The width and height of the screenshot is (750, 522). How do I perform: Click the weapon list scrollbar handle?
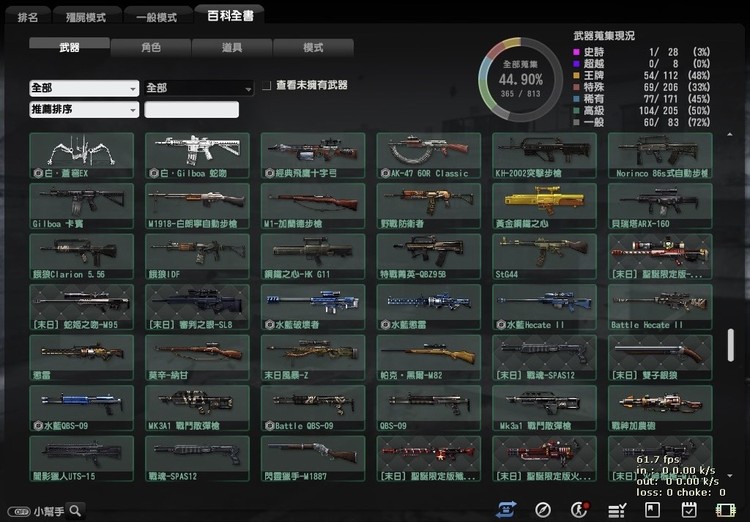[x=730, y=345]
